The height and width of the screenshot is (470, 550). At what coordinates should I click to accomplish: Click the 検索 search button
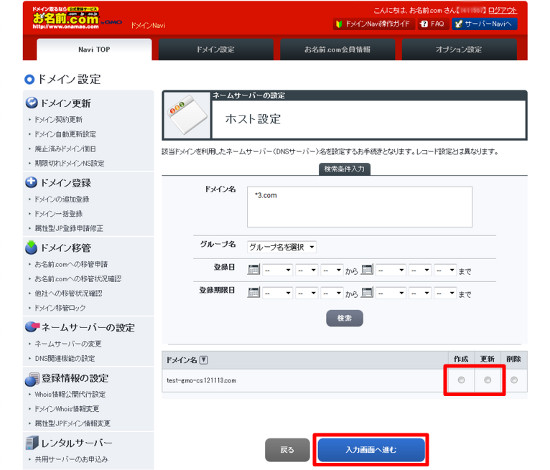344,318
